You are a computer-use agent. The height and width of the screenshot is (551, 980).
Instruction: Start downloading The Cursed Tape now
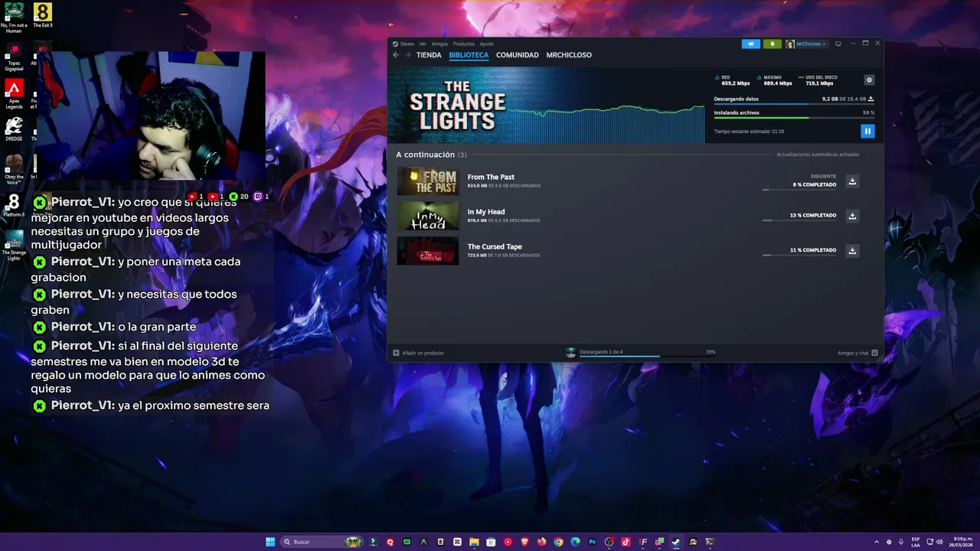tap(852, 250)
